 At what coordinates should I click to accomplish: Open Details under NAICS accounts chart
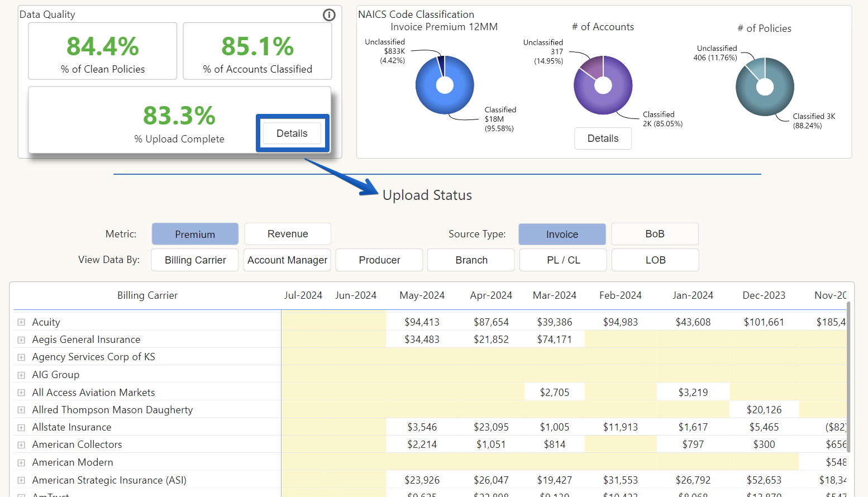pyautogui.click(x=603, y=138)
